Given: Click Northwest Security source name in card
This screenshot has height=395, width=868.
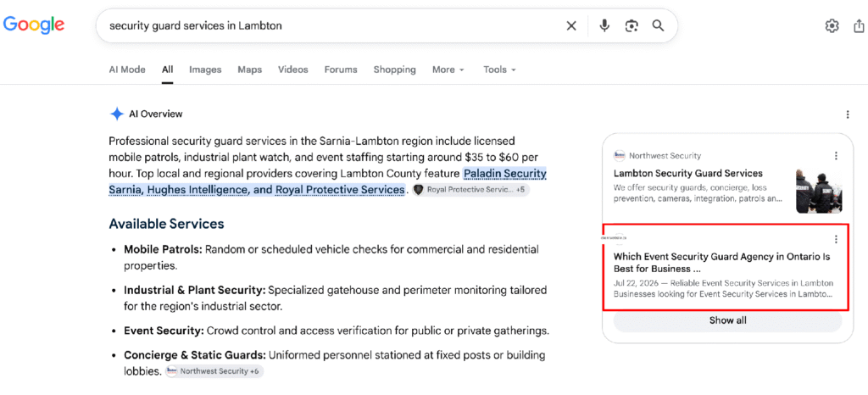Looking at the screenshot, I should point(665,155).
